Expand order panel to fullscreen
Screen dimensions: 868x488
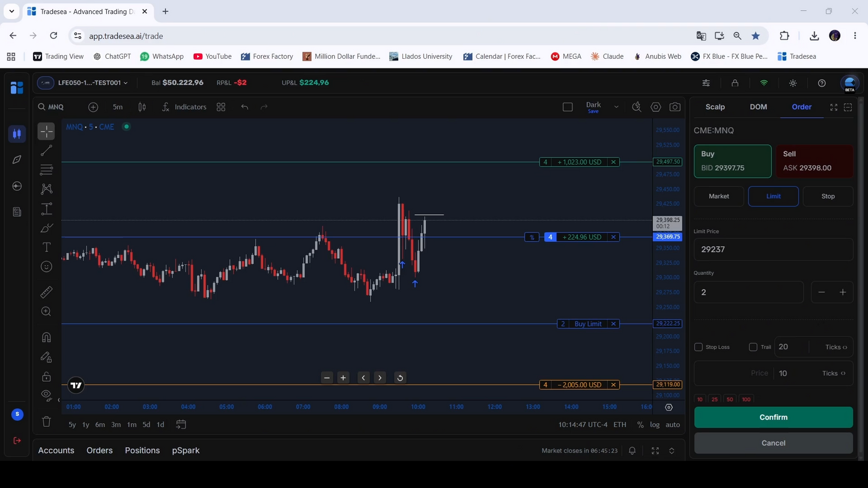point(834,107)
